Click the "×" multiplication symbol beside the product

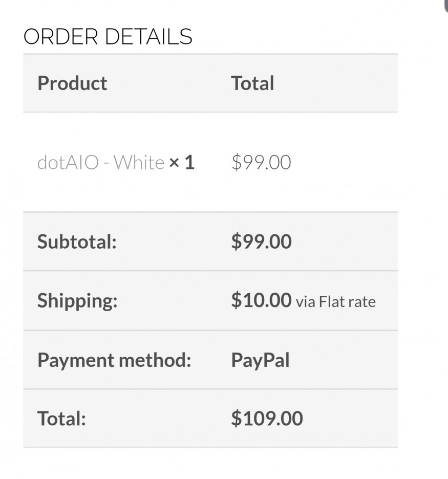tap(174, 163)
